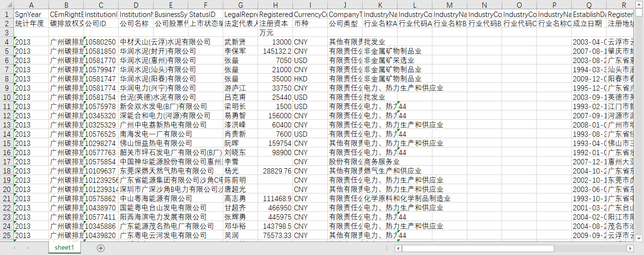This screenshot has height=255, width=644.
Task: Click cell 中材天山(云浮)水泥有限公司
Action: point(165,42)
